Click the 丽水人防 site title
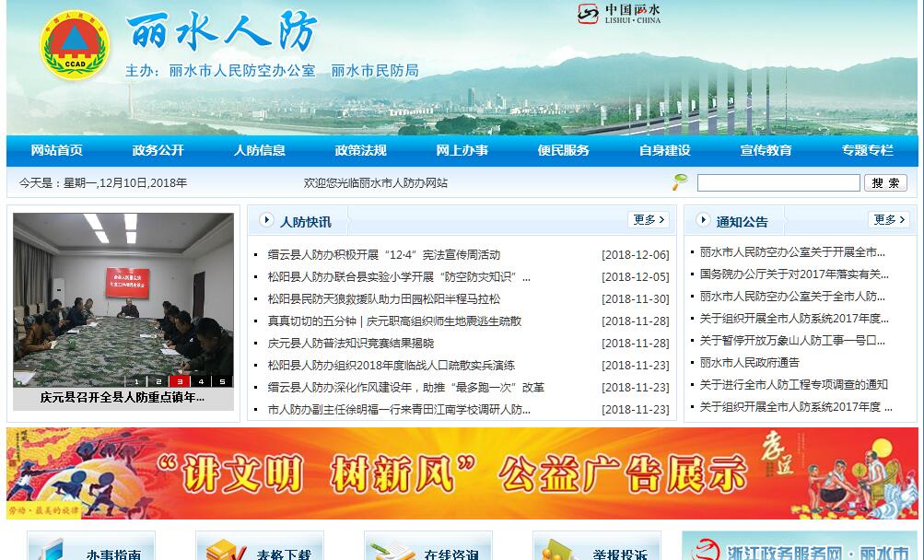 click(x=222, y=30)
